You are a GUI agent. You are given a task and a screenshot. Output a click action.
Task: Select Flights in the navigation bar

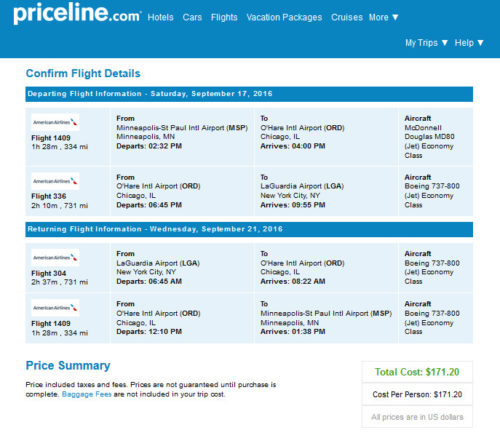pyautogui.click(x=224, y=17)
